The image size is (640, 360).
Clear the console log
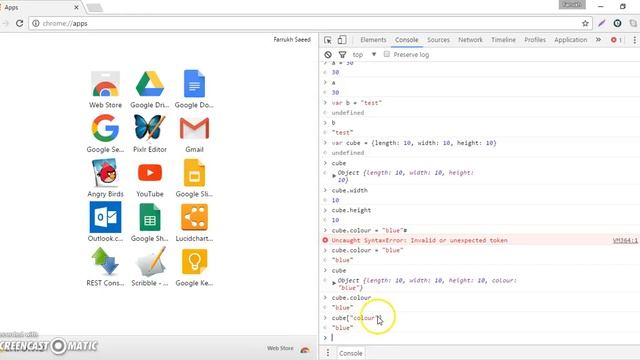(x=328, y=54)
